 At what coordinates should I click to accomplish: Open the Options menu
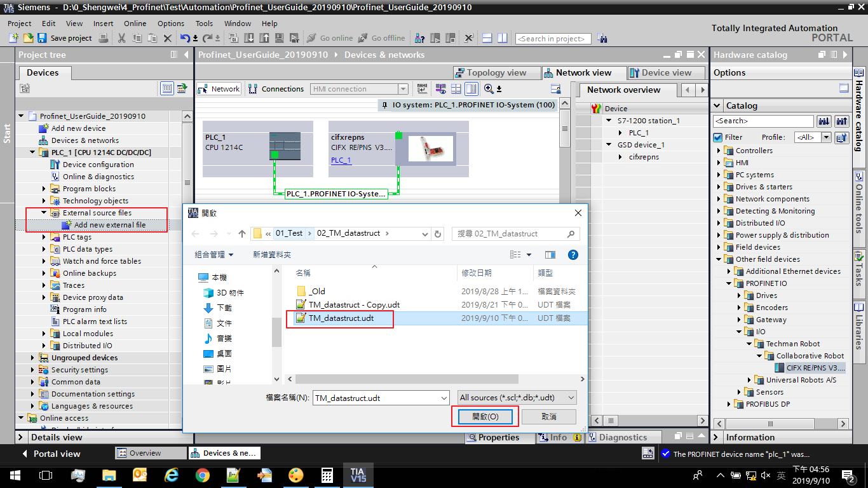click(171, 24)
